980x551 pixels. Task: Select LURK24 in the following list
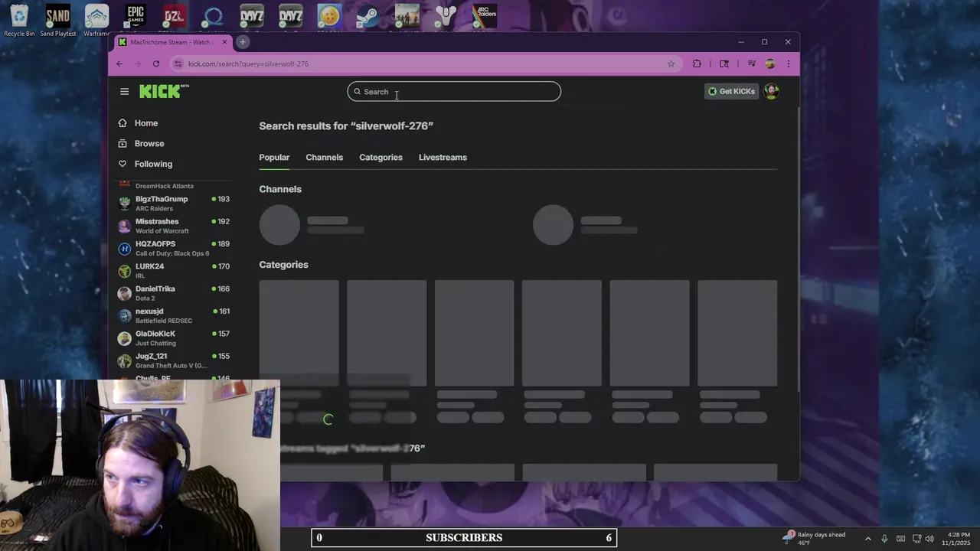coord(175,271)
